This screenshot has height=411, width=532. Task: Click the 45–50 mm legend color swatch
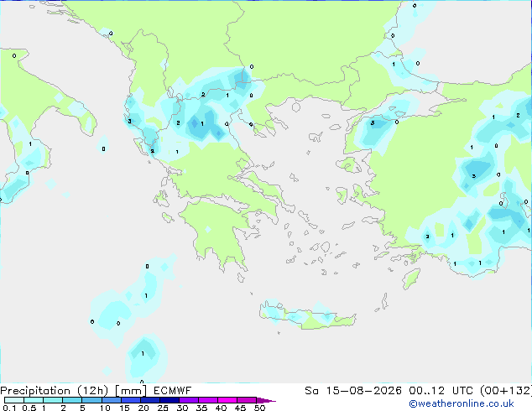(x=247, y=400)
